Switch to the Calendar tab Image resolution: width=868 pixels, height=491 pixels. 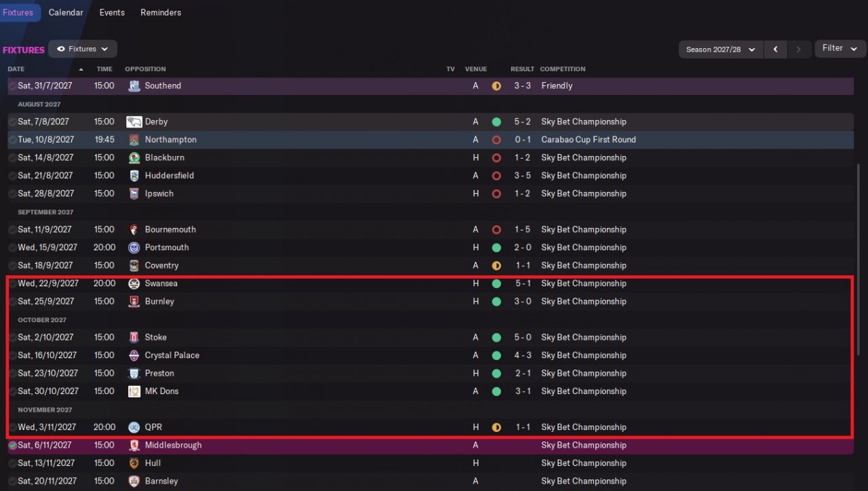66,12
